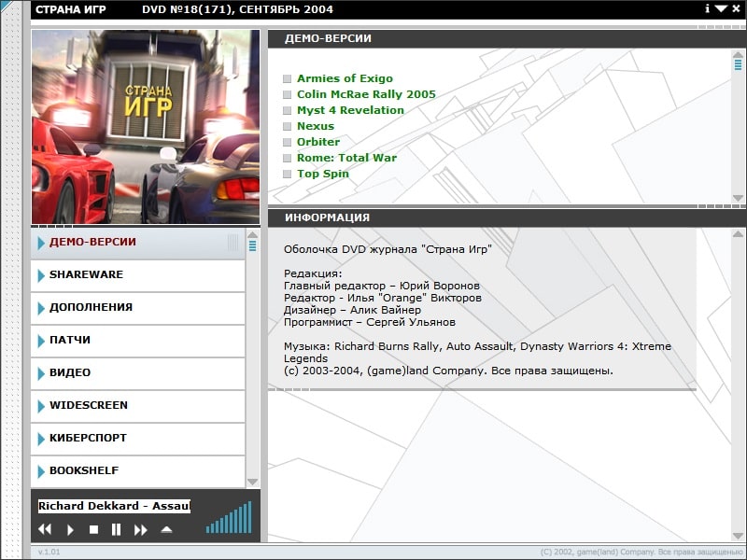Screen dimensions: 747x560
Task: Skip forward with the fast-forward button
Action: (x=141, y=529)
